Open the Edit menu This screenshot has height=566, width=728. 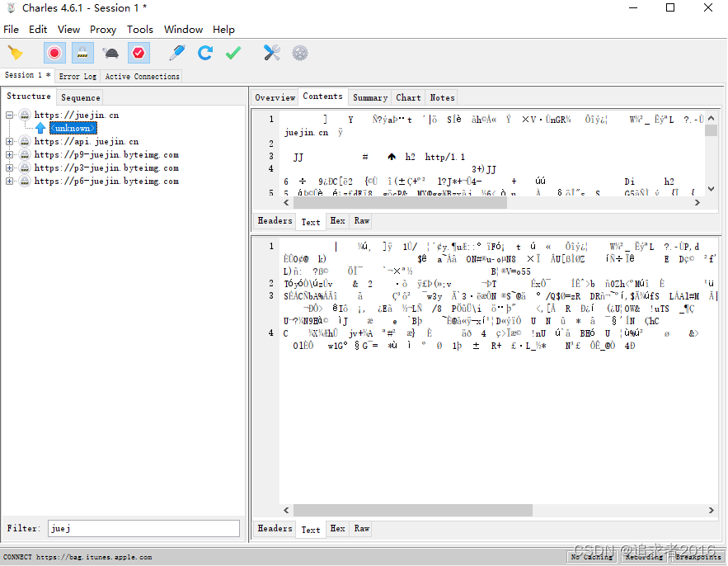[38, 29]
